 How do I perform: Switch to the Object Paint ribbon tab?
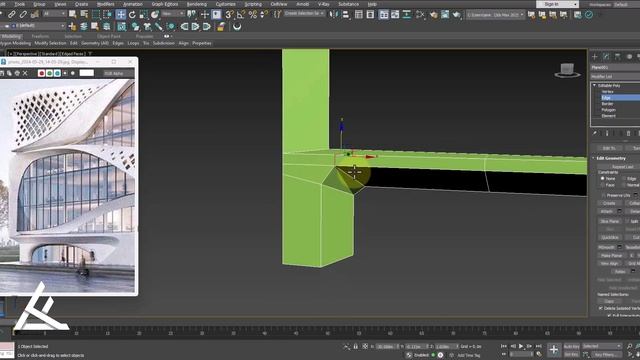point(109,36)
